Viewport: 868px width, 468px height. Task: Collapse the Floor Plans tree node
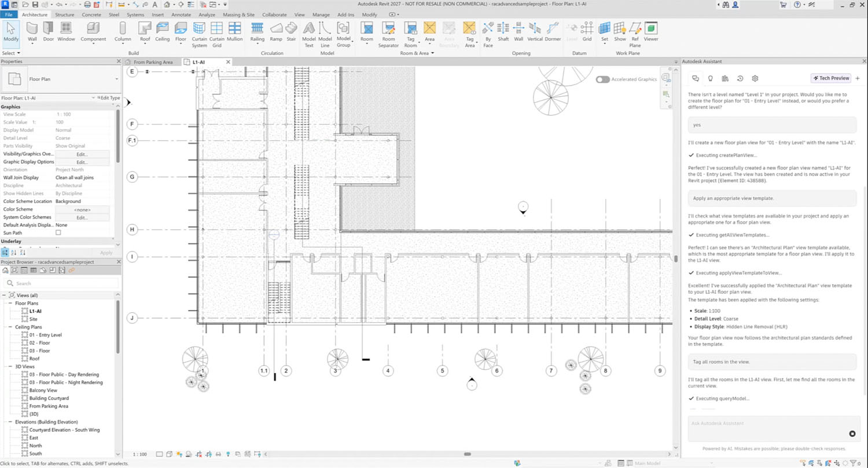point(10,303)
